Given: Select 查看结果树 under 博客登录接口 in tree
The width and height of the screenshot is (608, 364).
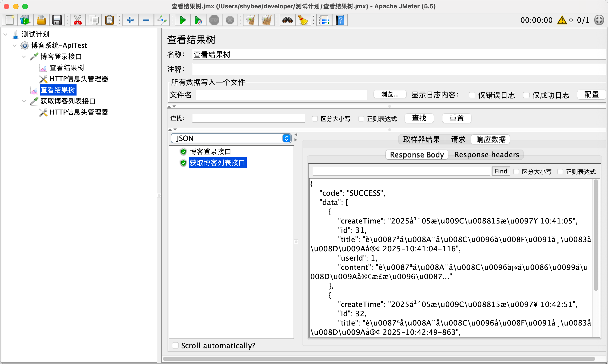Looking at the screenshot, I should tap(67, 68).
